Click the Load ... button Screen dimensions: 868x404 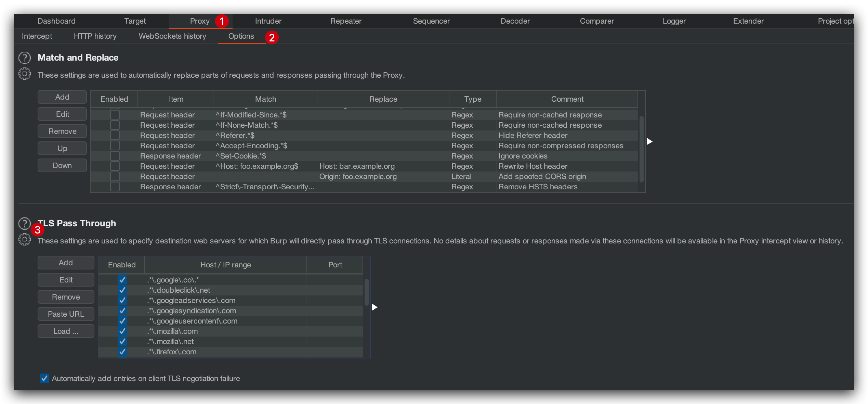(66, 331)
